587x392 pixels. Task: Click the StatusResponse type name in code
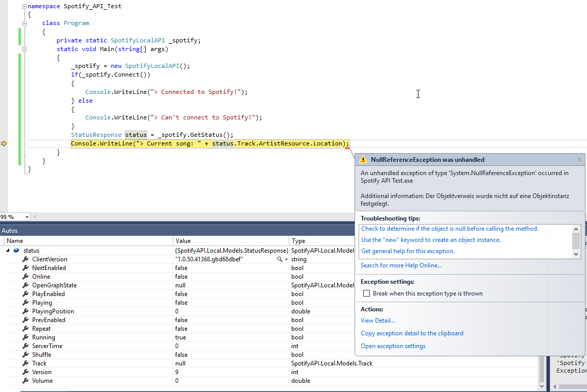96,135
